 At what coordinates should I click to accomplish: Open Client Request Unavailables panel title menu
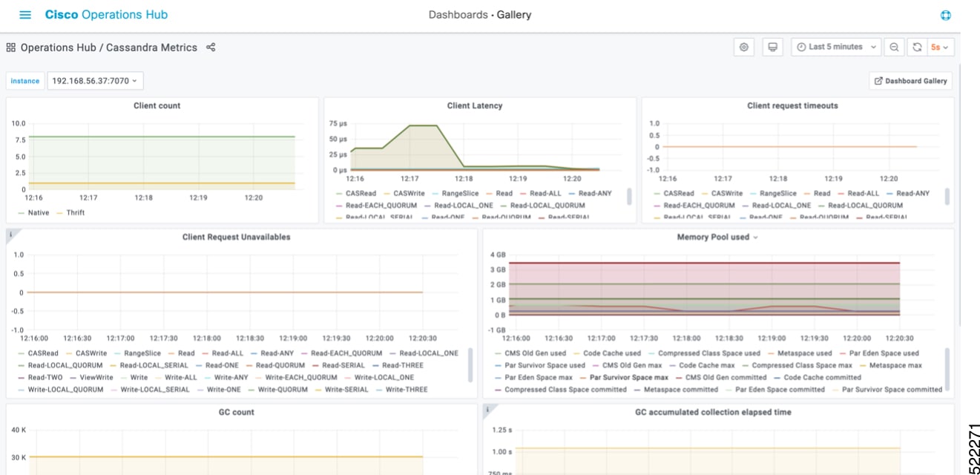coord(236,237)
